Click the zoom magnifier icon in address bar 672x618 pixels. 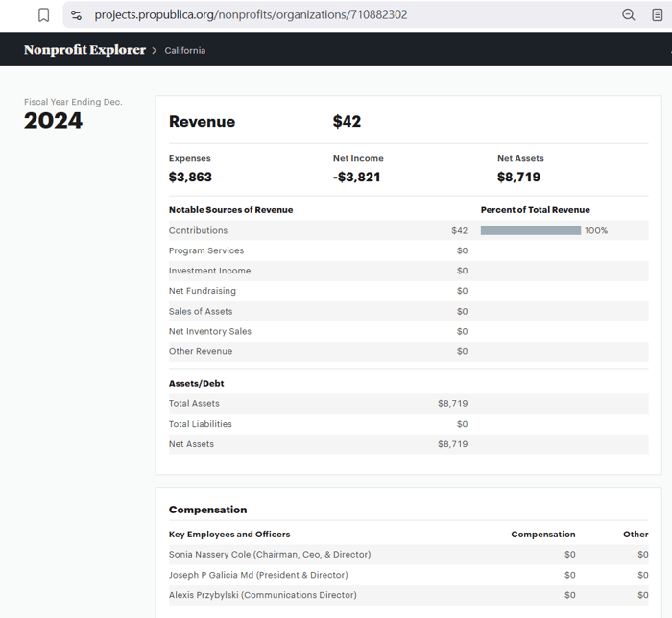pyautogui.click(x=629, y=15)
